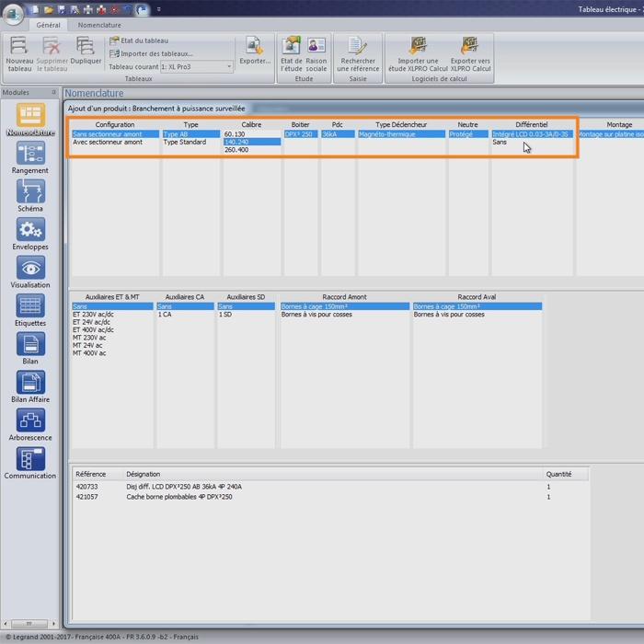This screenshot has width=644, height=644.
Task: Click the save quick access icon
Action: point(62,9)
